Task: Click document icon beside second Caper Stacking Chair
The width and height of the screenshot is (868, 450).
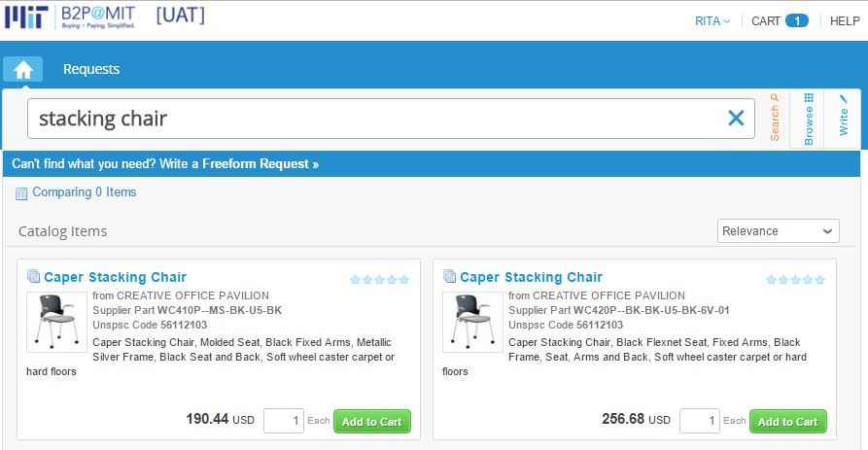Action: click(x=449, y=277)
